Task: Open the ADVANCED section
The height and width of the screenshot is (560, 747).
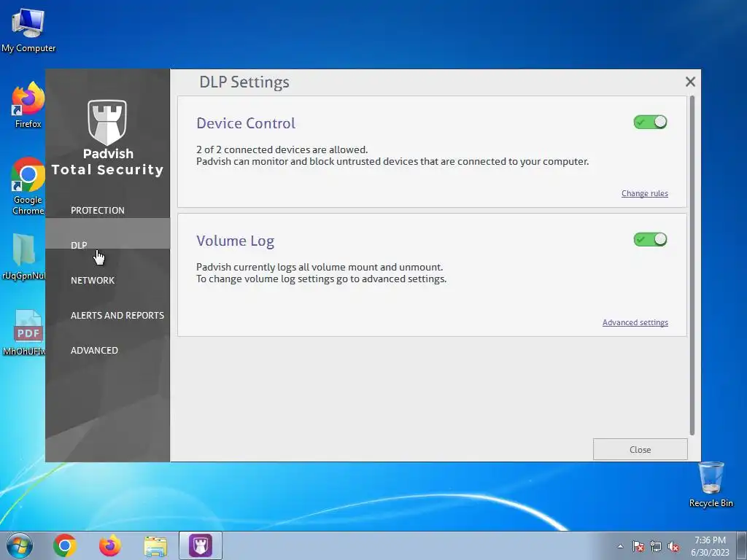Action: point(94,351)
